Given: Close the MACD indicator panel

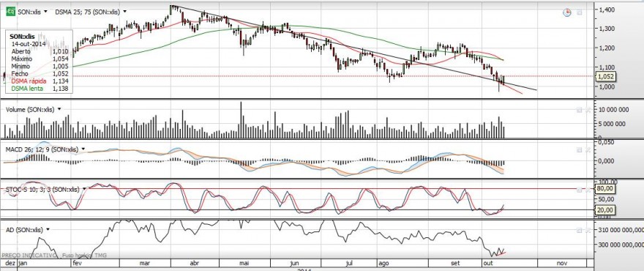Looking at the screenshot, I should (588, 150).
